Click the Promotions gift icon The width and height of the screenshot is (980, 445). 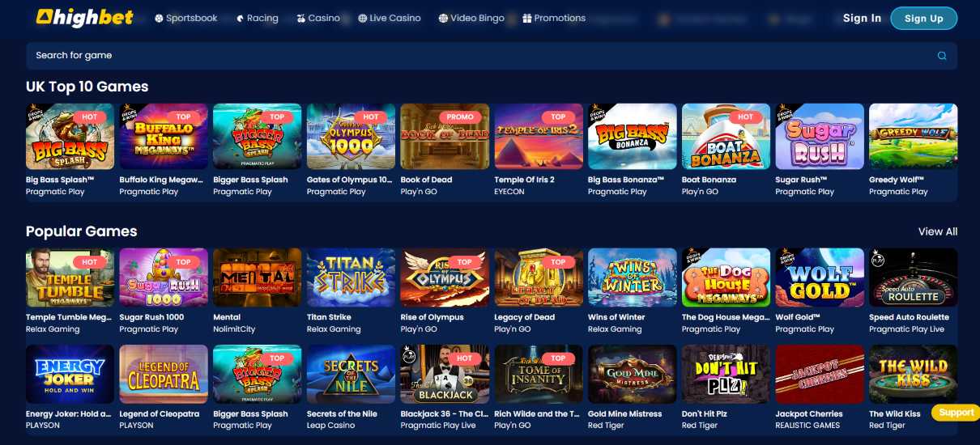click(x=527, y=18)
